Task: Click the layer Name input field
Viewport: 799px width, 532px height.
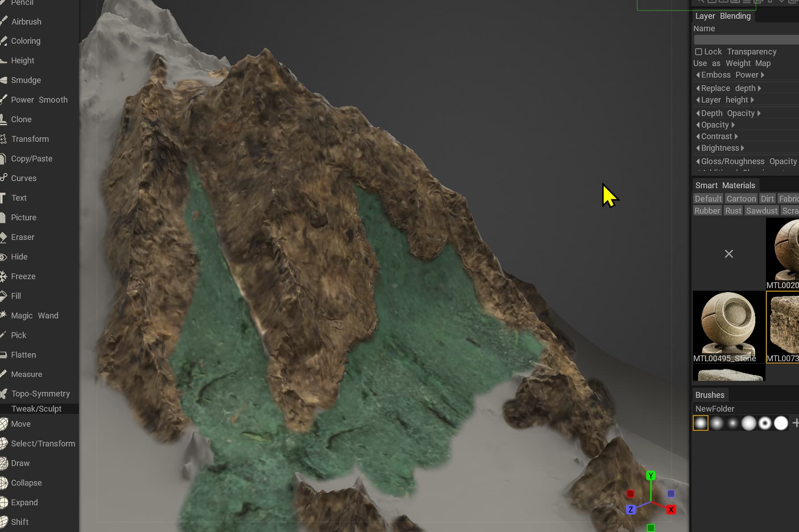Action: 746,40
